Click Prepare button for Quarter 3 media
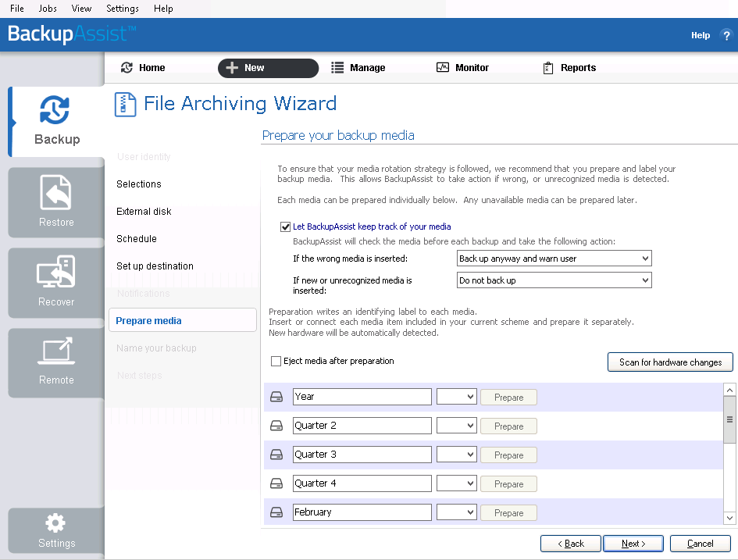 (x=508, y=455)
